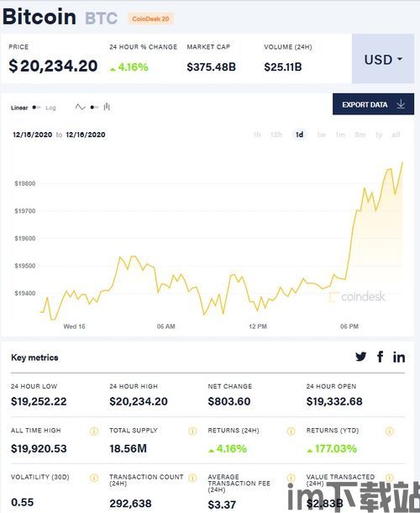Toggle line/candlestick chart switch
420x513 pixels.
tap(94, 107)
